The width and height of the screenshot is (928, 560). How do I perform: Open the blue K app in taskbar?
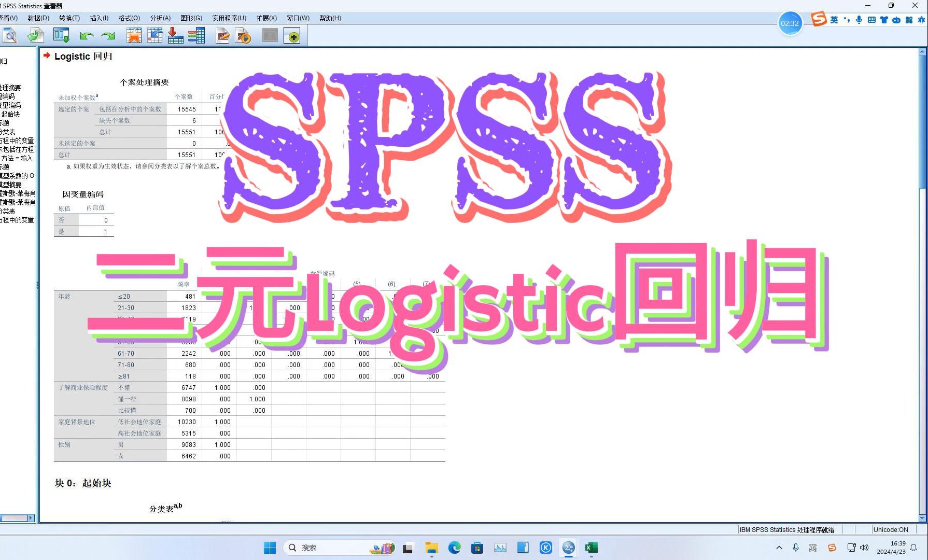point(546,548)
